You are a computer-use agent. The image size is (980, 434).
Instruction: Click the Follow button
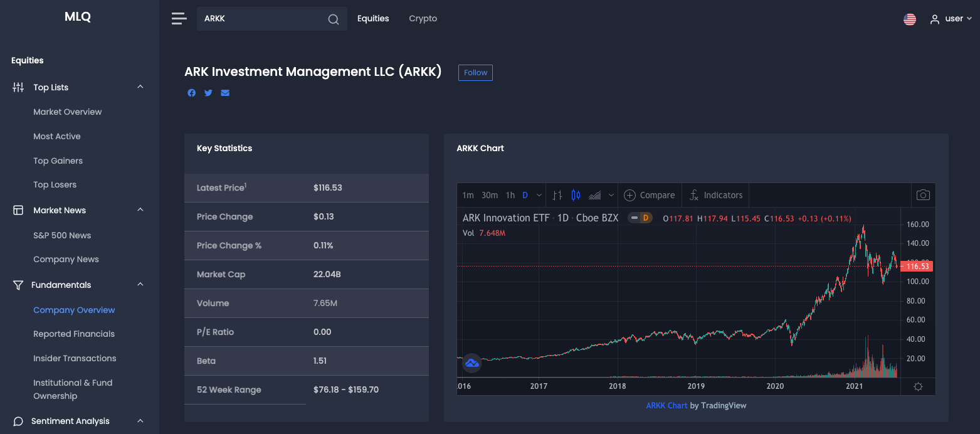coord(475,73)
